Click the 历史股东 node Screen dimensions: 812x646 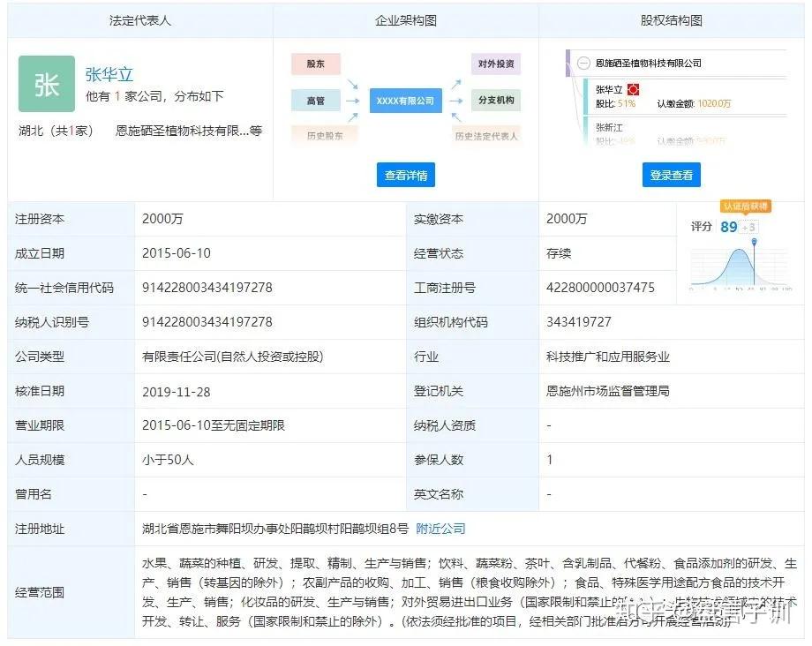(325, 136)
